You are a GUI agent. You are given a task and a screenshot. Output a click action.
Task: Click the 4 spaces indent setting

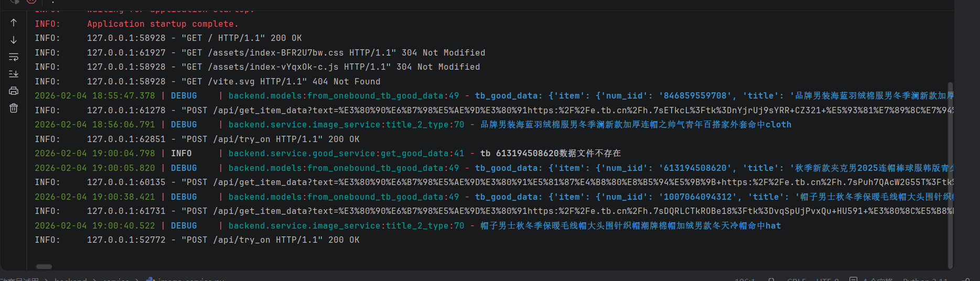click(877, 279)
